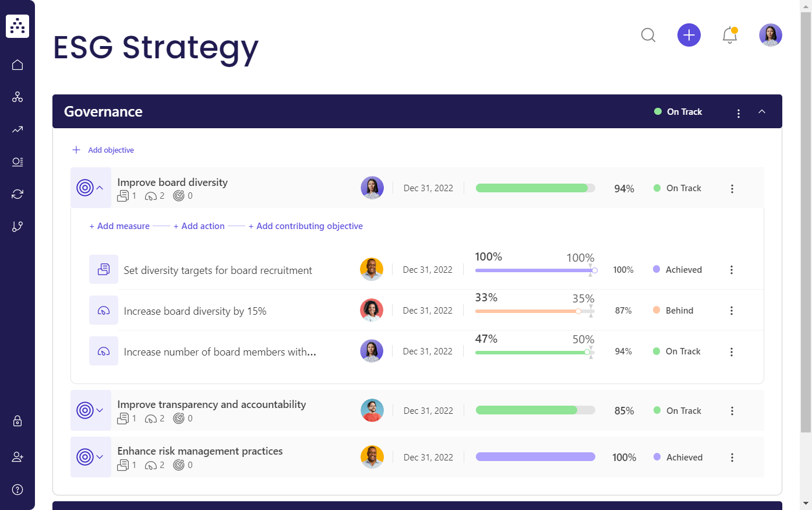
Task: Open the Home view in the sidebar
Action: (17, 64)
